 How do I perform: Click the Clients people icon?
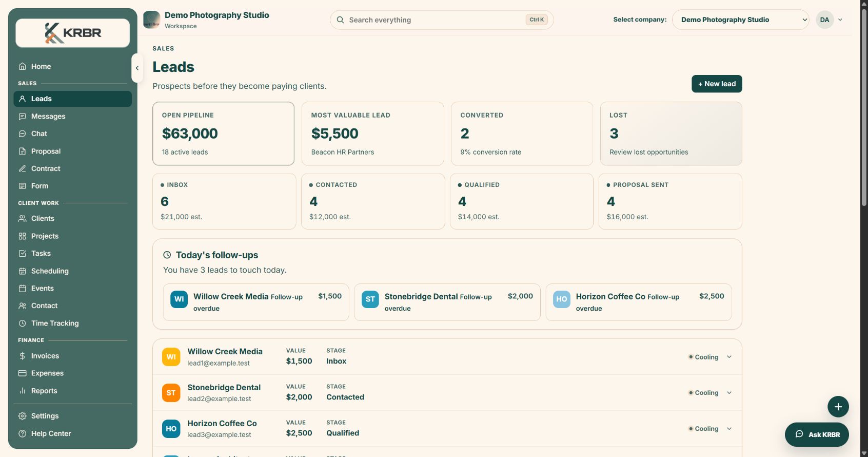pos(22,218)
